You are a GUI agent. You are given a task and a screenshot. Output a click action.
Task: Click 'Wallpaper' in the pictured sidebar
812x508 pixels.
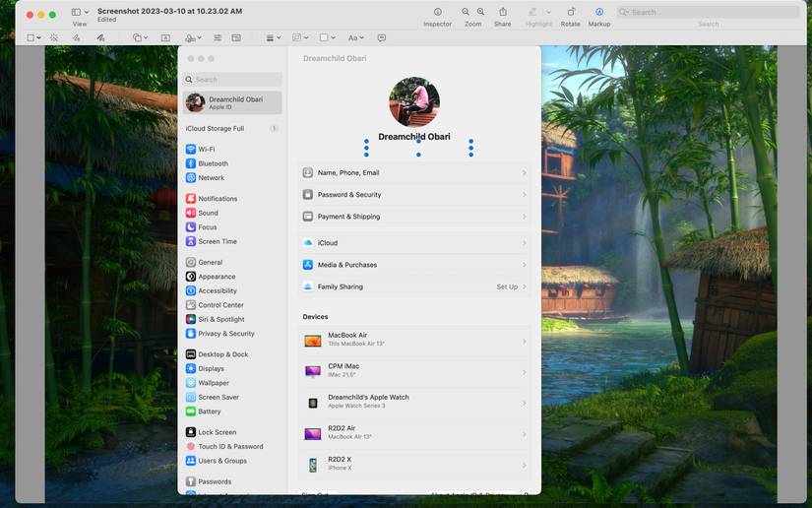tap(214, 383)
